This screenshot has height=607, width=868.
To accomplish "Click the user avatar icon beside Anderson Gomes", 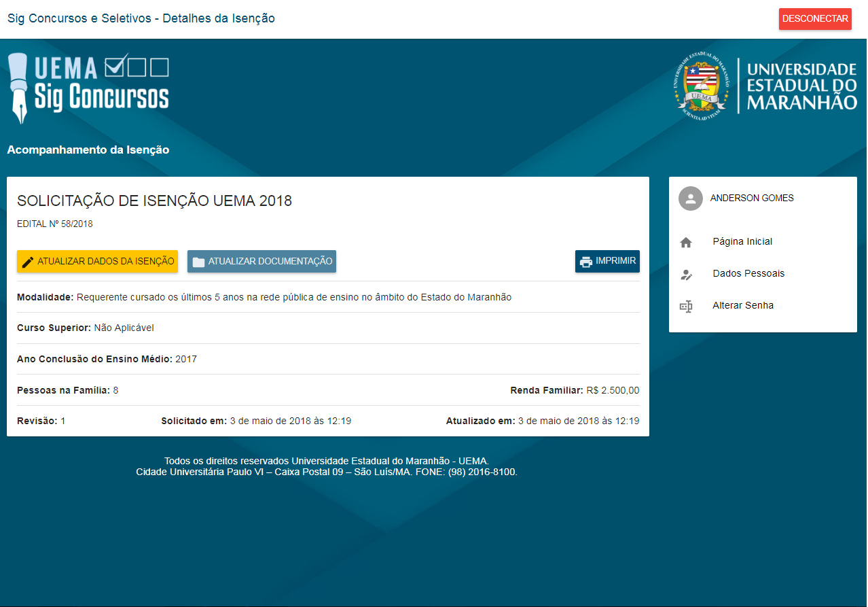I will pos(691,198).
